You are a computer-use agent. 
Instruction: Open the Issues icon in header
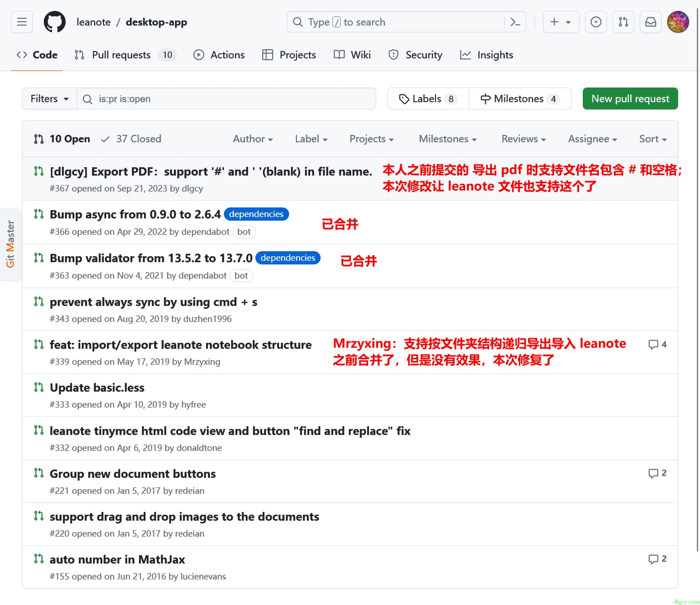[596, 22]
